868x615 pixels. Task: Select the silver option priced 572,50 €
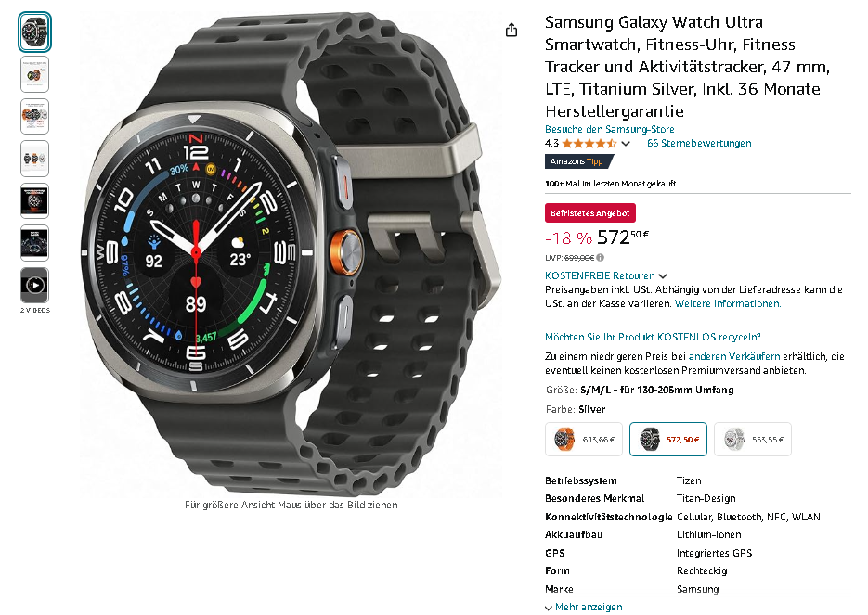[668, 439]
